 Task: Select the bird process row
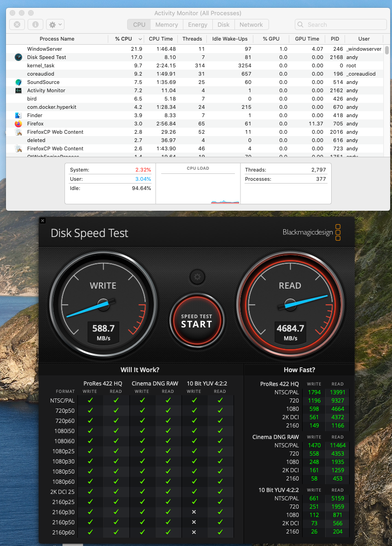[195, 99]
